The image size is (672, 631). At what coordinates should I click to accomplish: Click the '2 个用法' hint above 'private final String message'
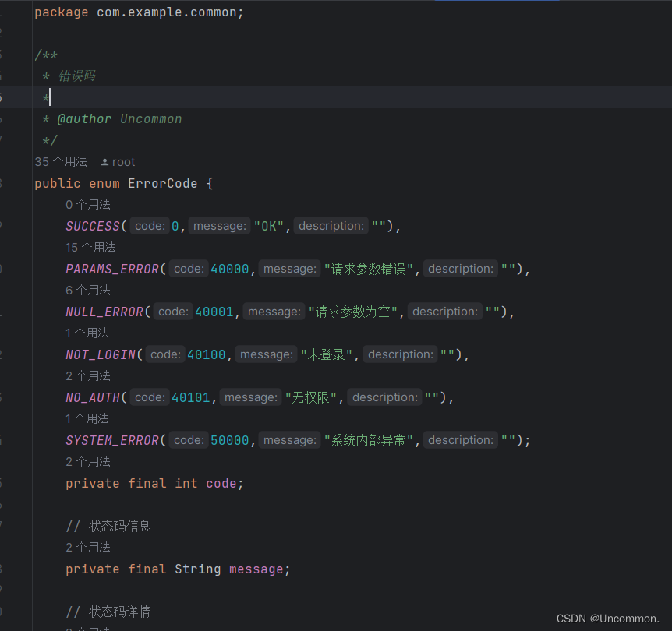[x=88, y=548]
